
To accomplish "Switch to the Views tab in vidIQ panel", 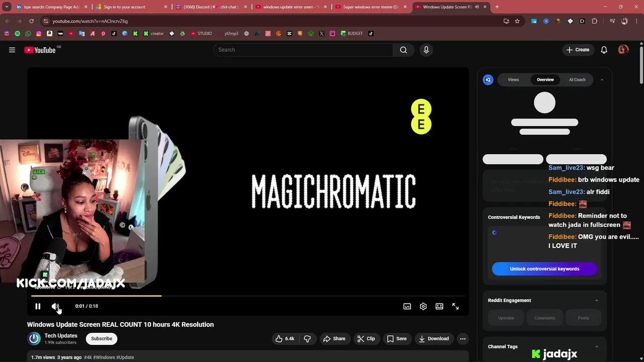I will pyautogui.click(x=513, y=79).
